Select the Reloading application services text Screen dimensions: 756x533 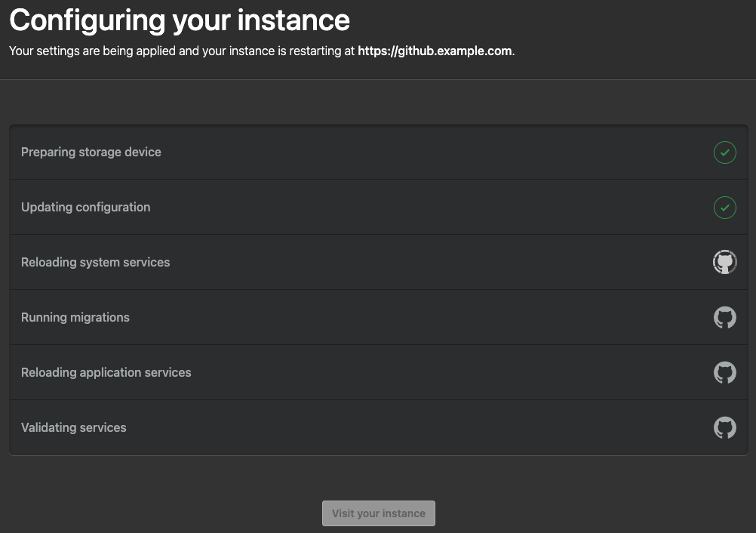(x=106, y=372)
